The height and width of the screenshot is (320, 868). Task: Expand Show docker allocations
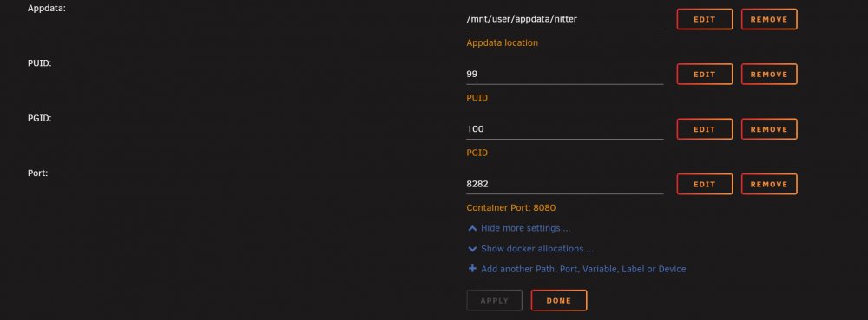(537, 249)
